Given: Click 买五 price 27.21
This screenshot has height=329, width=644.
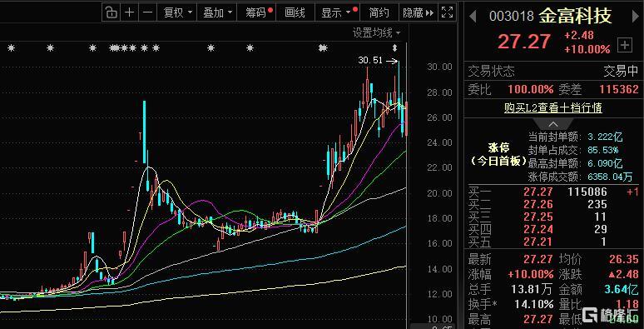Looking at the screenshot, I should [x=538, y=241].
